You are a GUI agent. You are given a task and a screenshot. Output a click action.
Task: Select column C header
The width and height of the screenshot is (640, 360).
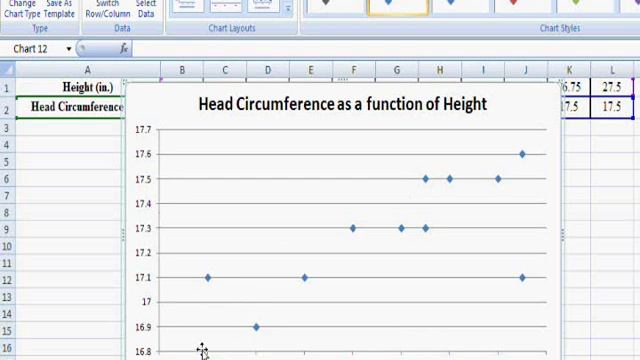pyautogui.click(x=225, y=70)
